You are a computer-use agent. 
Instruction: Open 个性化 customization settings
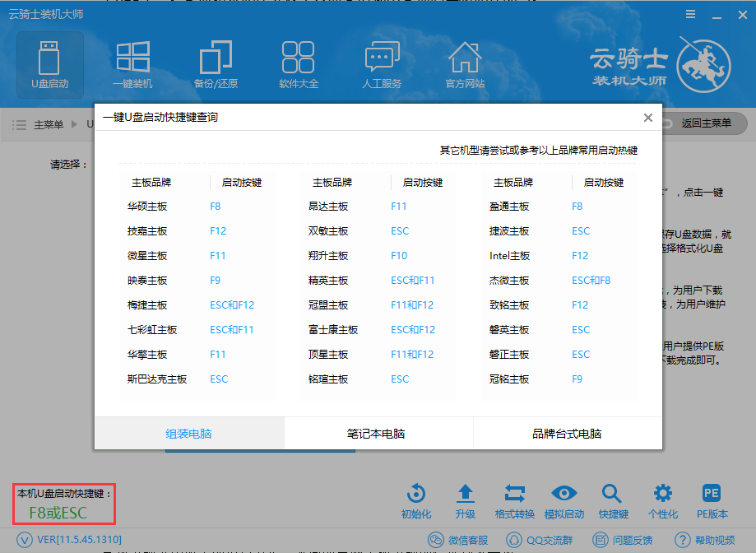tap(662, 500)
